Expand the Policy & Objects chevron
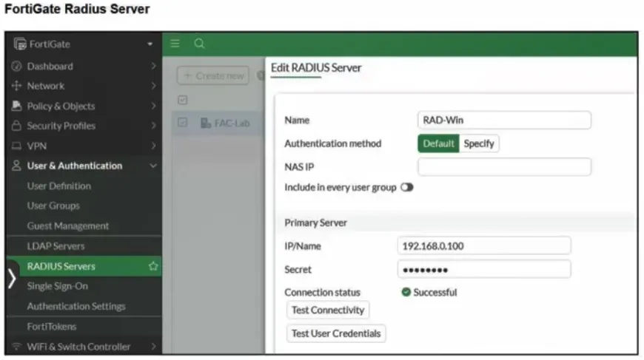644x360 pixels. (153, 106)
